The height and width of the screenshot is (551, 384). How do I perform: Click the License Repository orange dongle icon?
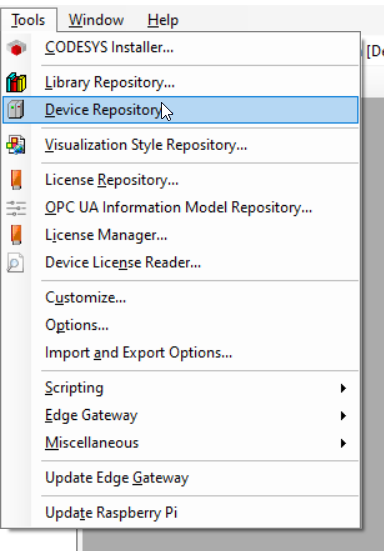[16, 180]
